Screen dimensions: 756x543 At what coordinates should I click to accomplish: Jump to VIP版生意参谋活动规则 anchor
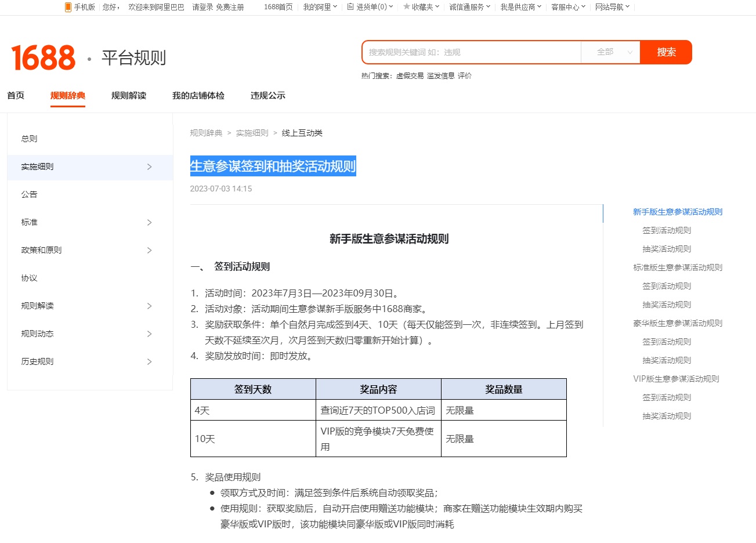pyautogui.click(x=676, y=379)
